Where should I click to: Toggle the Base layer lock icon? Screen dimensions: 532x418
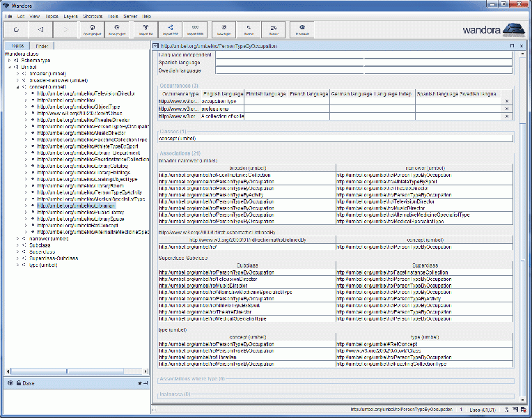(18, 383)
